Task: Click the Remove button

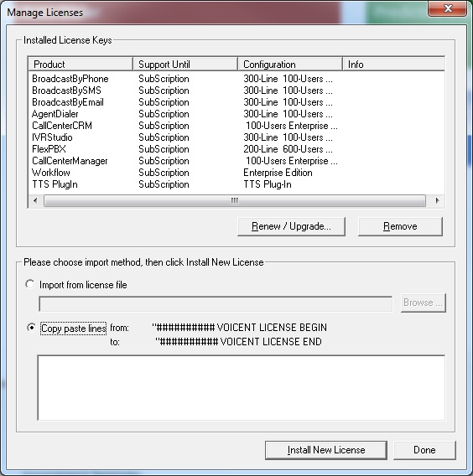Action: 400,226
